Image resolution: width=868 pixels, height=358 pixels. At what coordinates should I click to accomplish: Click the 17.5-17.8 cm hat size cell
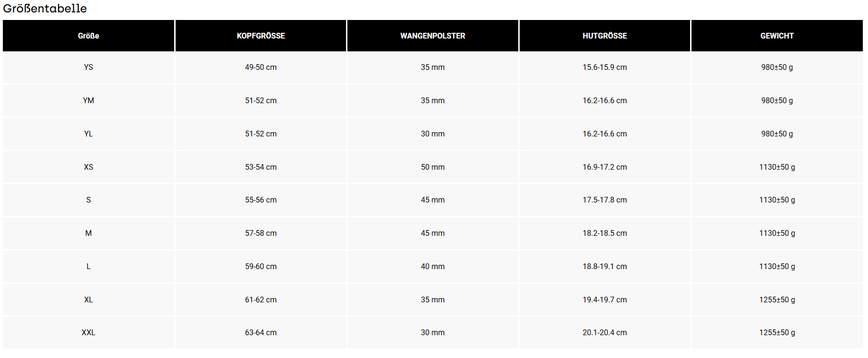pos(604,200)
